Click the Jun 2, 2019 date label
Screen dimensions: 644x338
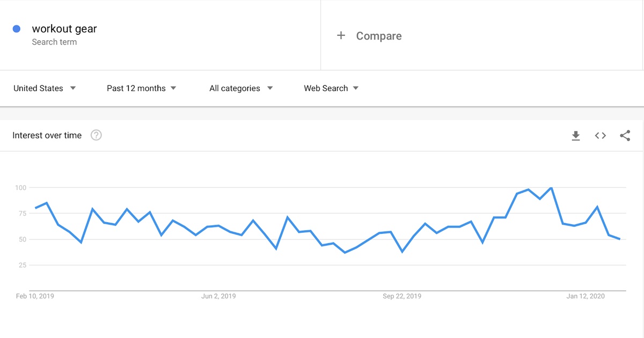218,296
